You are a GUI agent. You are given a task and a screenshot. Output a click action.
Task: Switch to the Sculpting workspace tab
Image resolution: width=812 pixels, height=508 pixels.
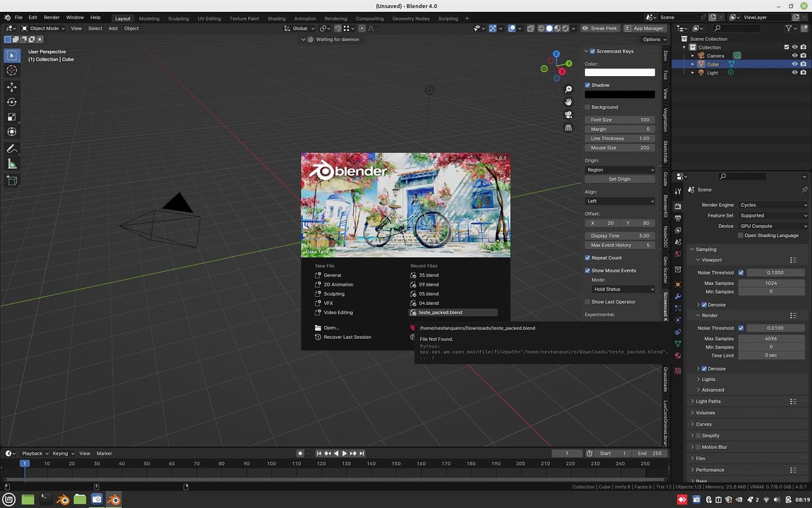pyautogui.click(x=178, y=18)
